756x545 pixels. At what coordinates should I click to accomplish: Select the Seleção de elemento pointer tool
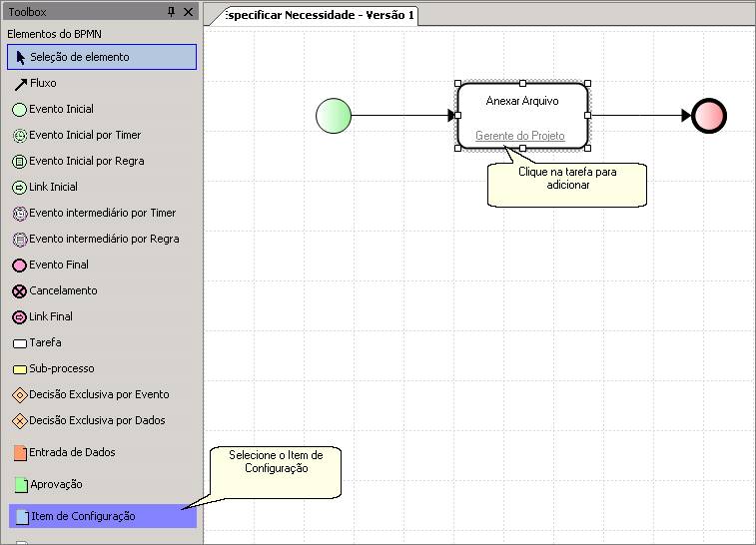[x=102, y=57]
